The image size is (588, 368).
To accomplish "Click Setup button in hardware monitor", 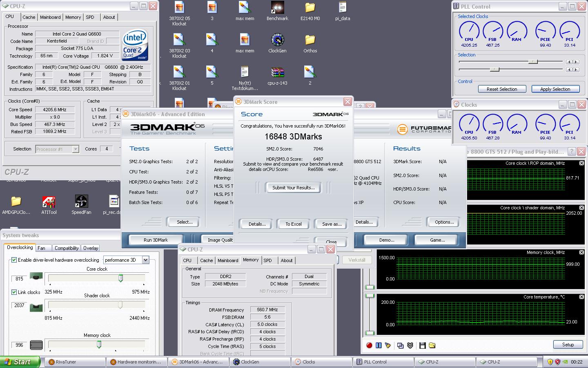I will [x=568, y=345].
